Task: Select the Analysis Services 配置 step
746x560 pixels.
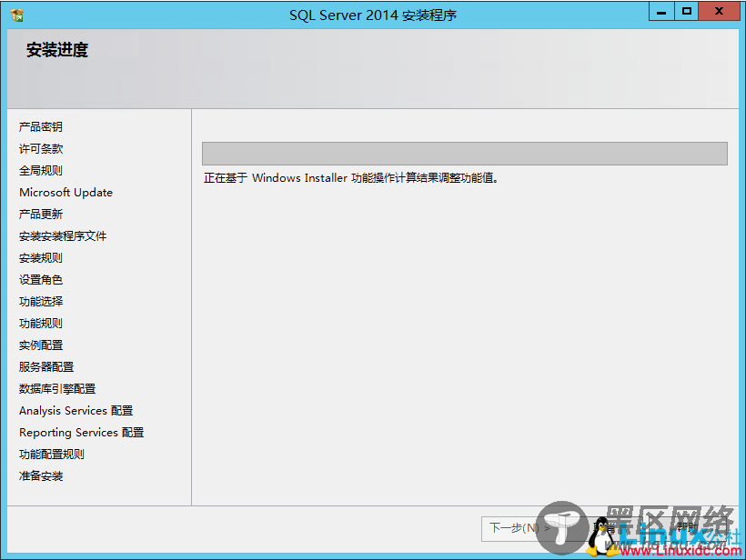Action: (76, 411)
